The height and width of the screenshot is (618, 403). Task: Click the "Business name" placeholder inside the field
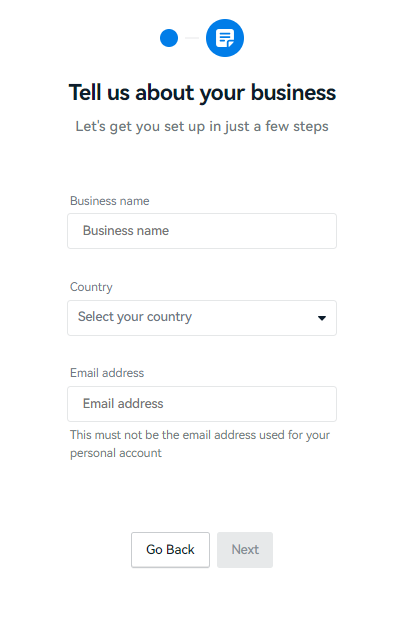tap(126, 231)
